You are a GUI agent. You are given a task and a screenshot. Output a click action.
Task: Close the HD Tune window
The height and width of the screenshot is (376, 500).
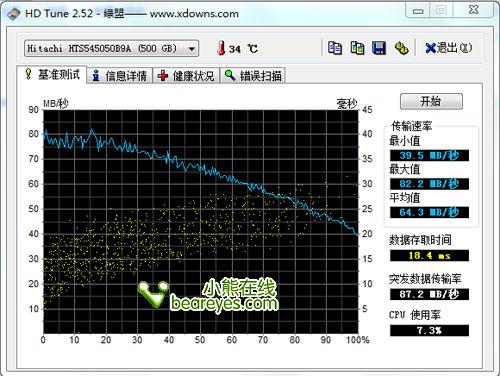(x=473, y=10)
